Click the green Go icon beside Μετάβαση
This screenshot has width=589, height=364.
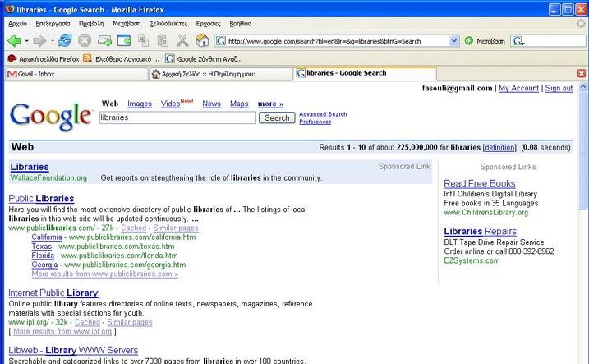click(468, 40)
